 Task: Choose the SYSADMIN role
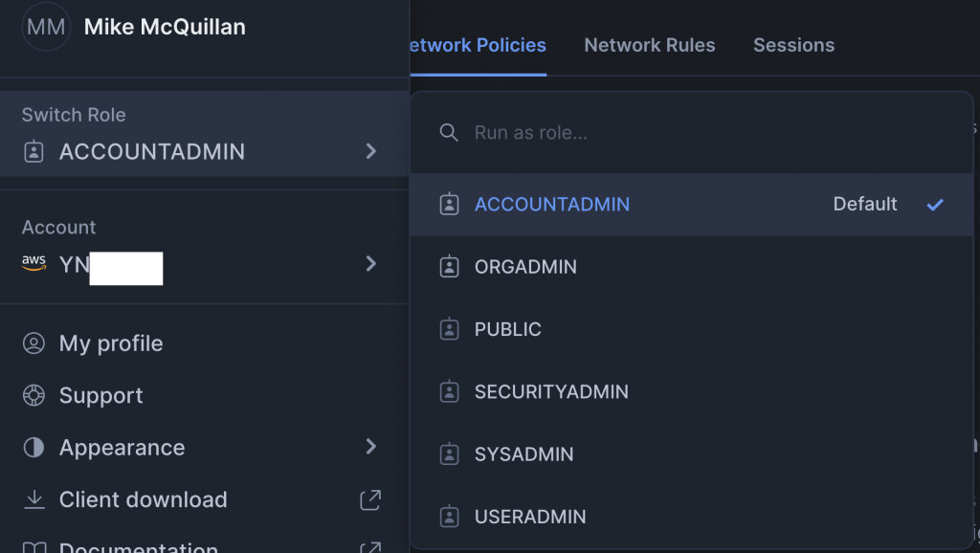524,454
